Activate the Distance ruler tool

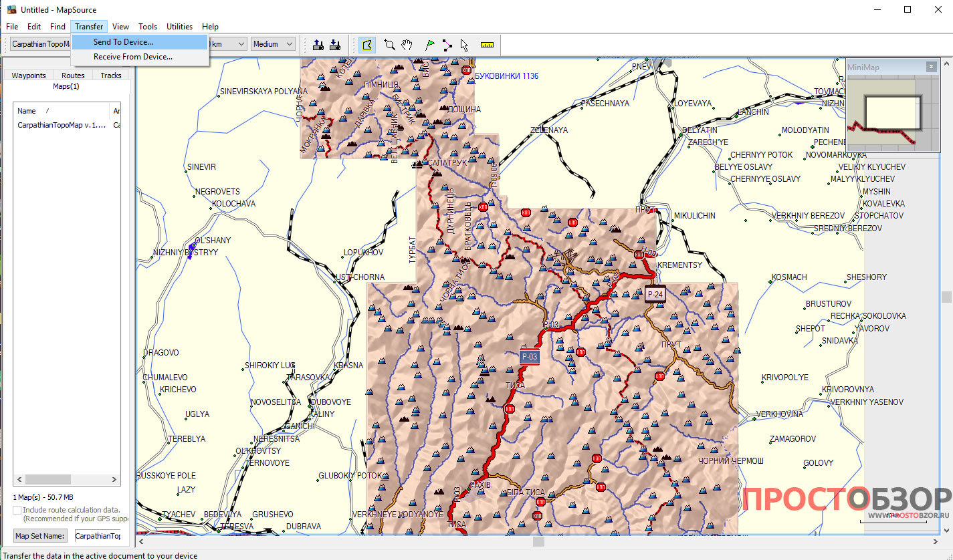[487, 45]
